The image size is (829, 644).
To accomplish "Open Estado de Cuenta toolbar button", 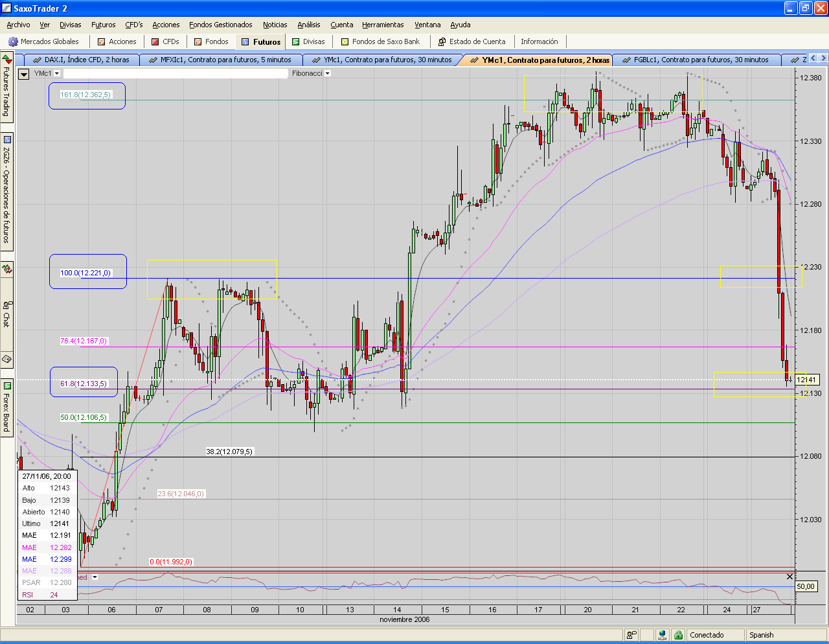I will point(471,41).
